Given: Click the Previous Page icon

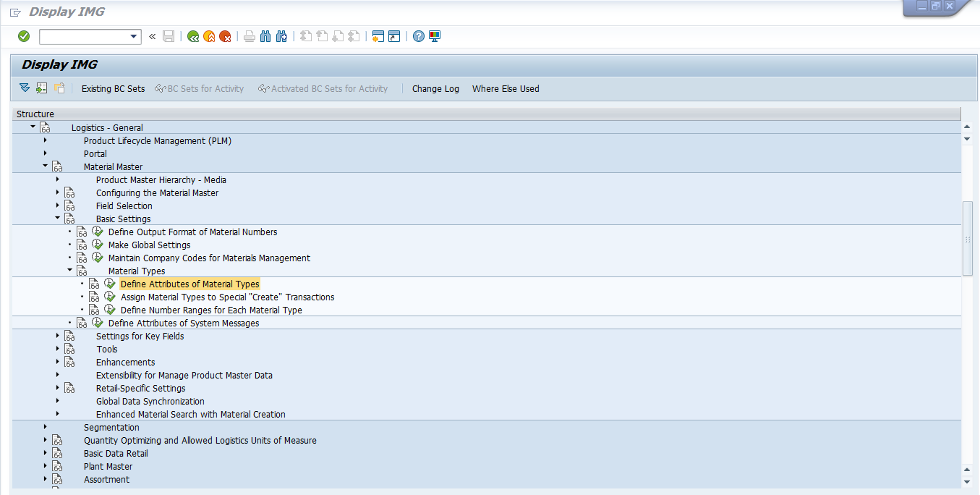Looking at the screenshot, I should 322,36.
